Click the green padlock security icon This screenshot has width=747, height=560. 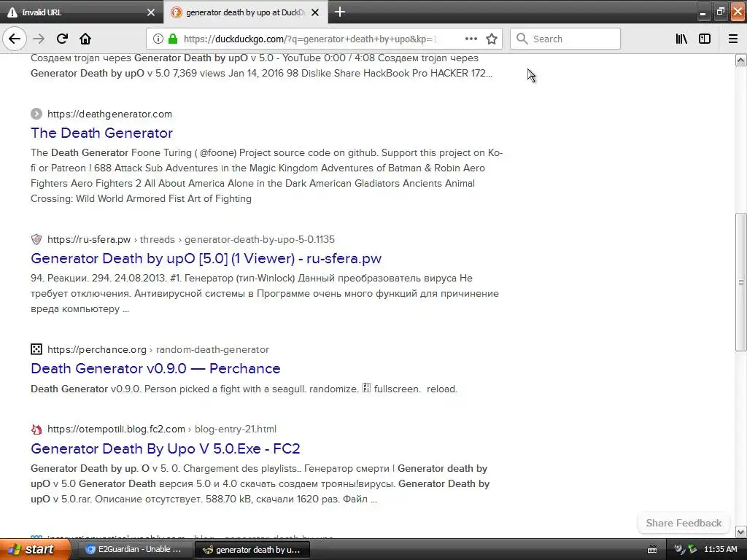point(172,39)
